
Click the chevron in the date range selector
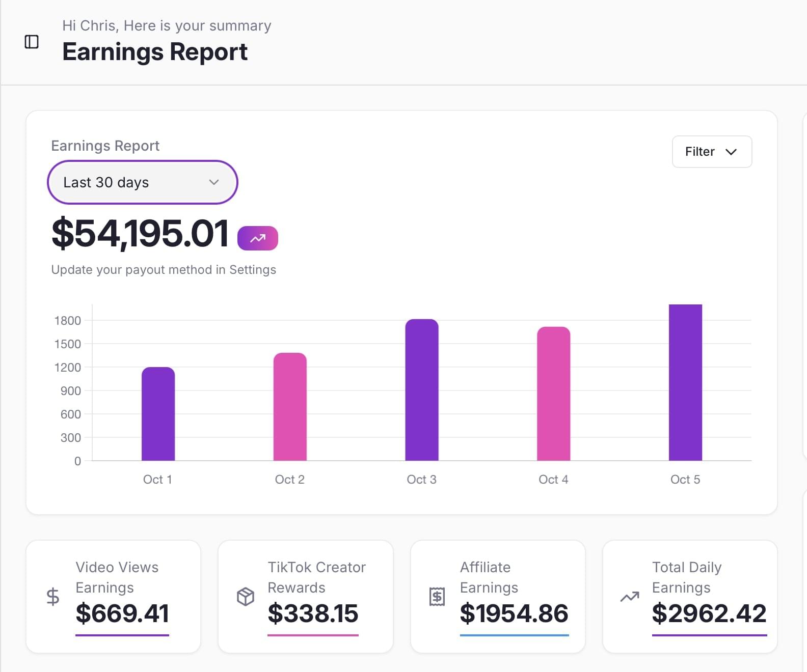pyautogui.click(x=214, y=182)
